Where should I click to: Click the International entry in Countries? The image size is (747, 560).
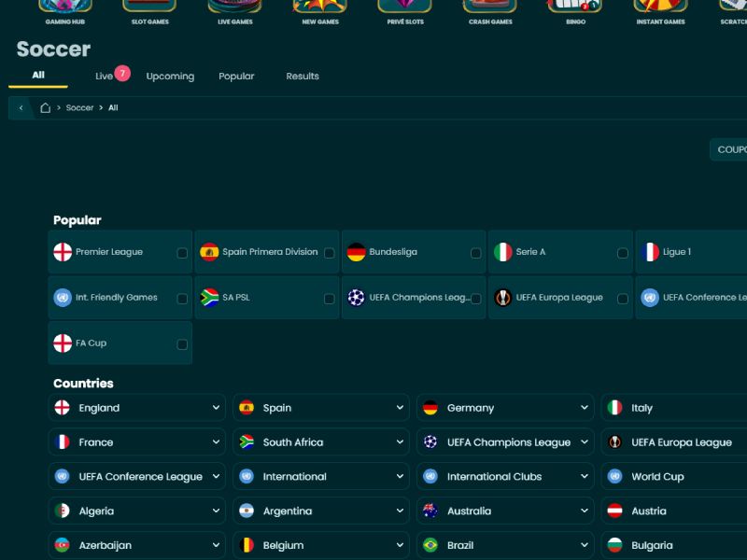click(x=320, y=476)
